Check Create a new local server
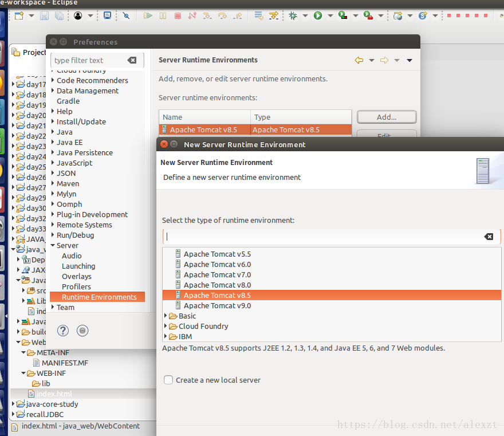 coord(168,380)
